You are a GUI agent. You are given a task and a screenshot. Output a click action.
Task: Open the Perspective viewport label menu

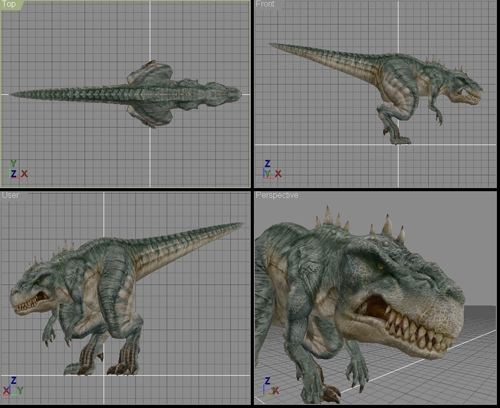coord(277,195)
